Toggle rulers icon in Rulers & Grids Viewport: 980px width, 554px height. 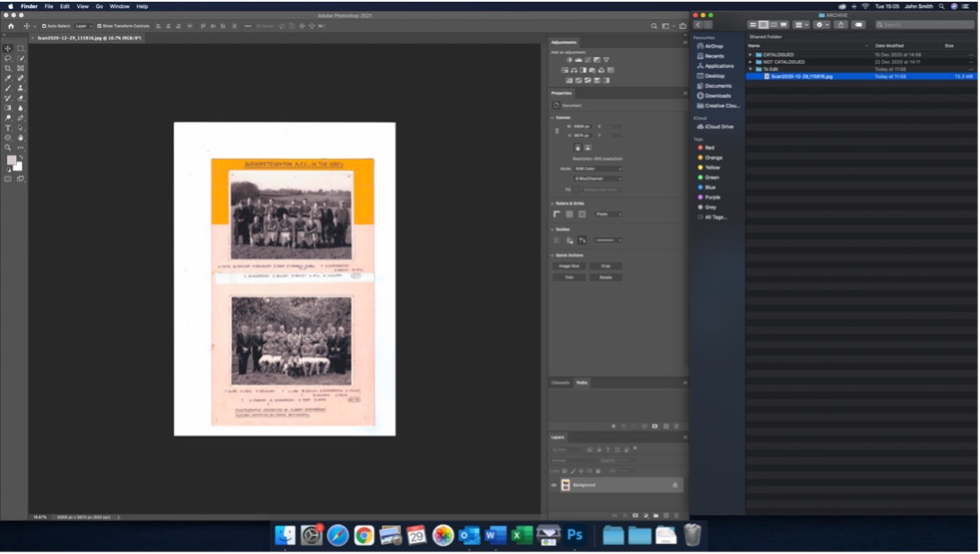557,214
